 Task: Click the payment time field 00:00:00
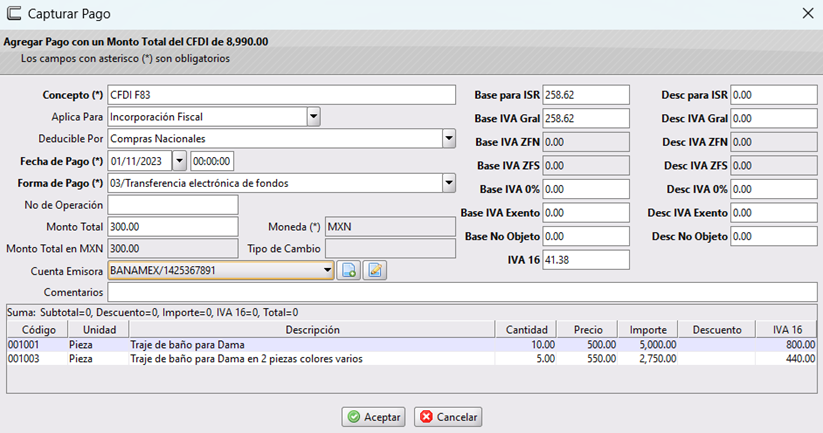tap(212, 161)
